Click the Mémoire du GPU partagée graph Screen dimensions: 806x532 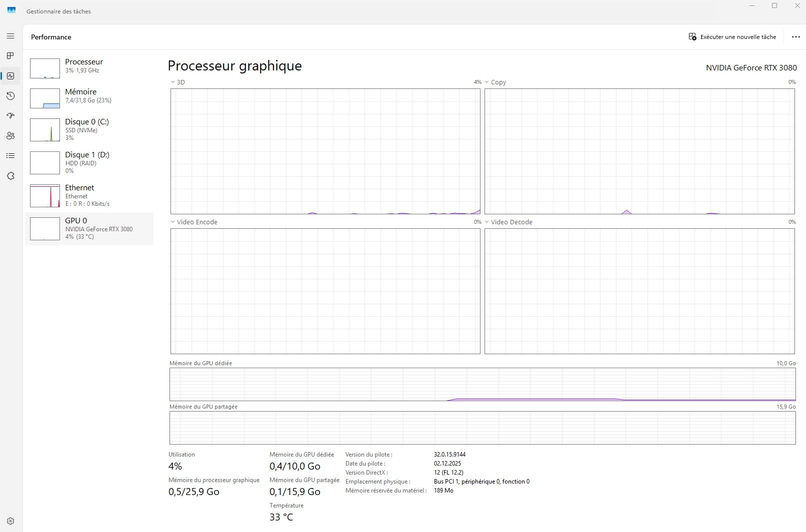coord(482,428)
